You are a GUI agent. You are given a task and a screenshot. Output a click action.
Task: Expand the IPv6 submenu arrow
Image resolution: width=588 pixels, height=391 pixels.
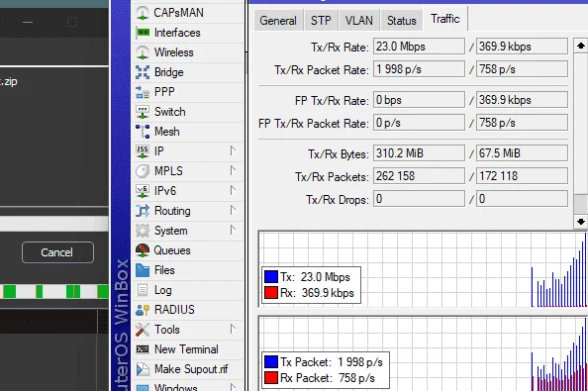(233, 190)
